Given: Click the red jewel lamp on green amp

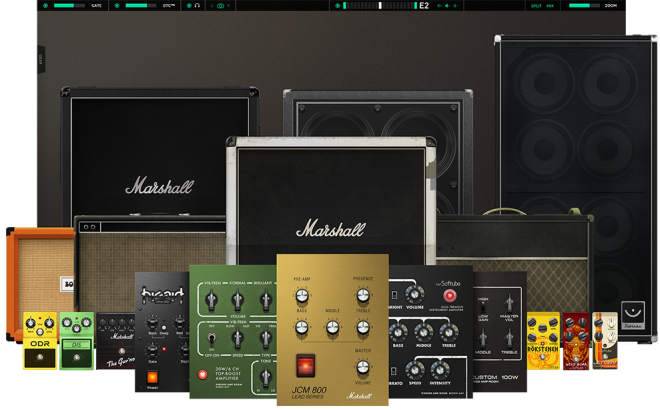Looking at the screenshot, I should (x=202, y=374).
